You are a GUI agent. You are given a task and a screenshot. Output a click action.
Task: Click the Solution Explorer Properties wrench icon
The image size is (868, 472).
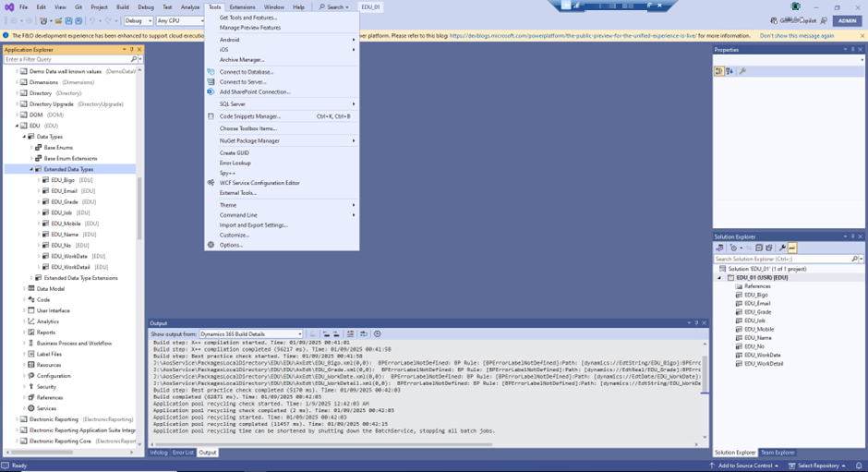point(782,248)
